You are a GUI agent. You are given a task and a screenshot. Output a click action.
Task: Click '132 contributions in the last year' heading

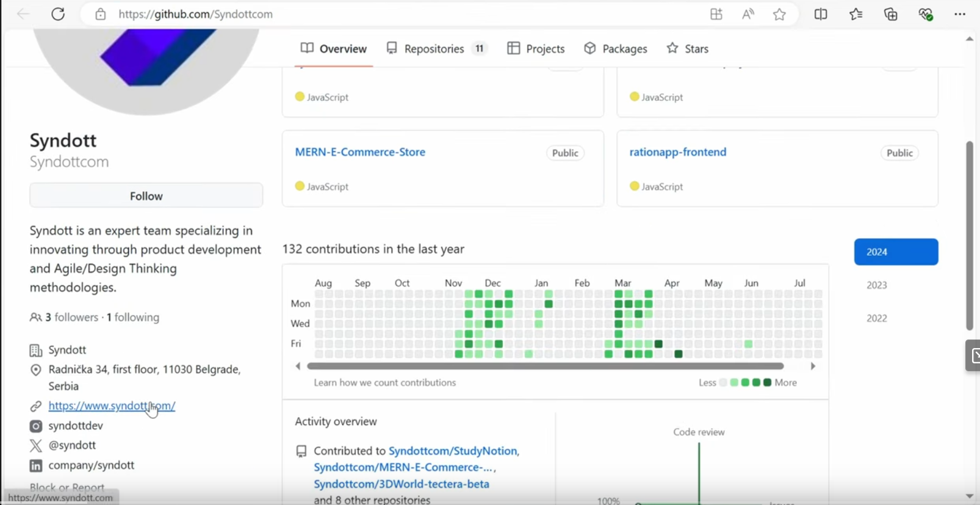click(373, 249)
